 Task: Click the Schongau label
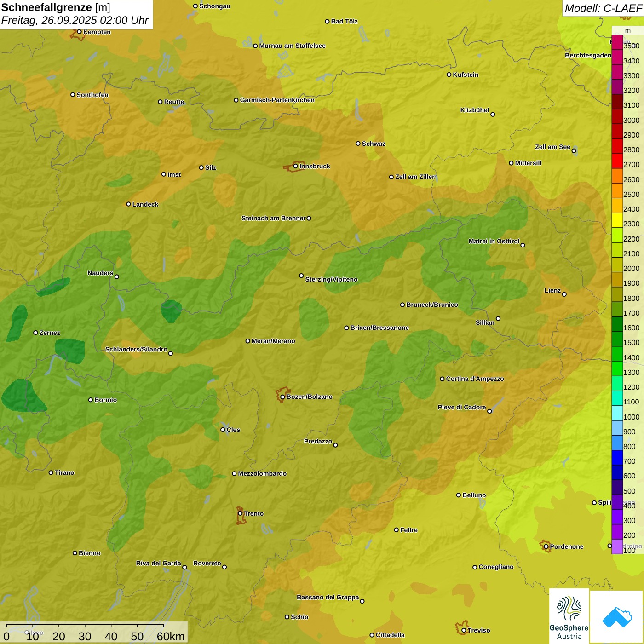tap(215, 6)
